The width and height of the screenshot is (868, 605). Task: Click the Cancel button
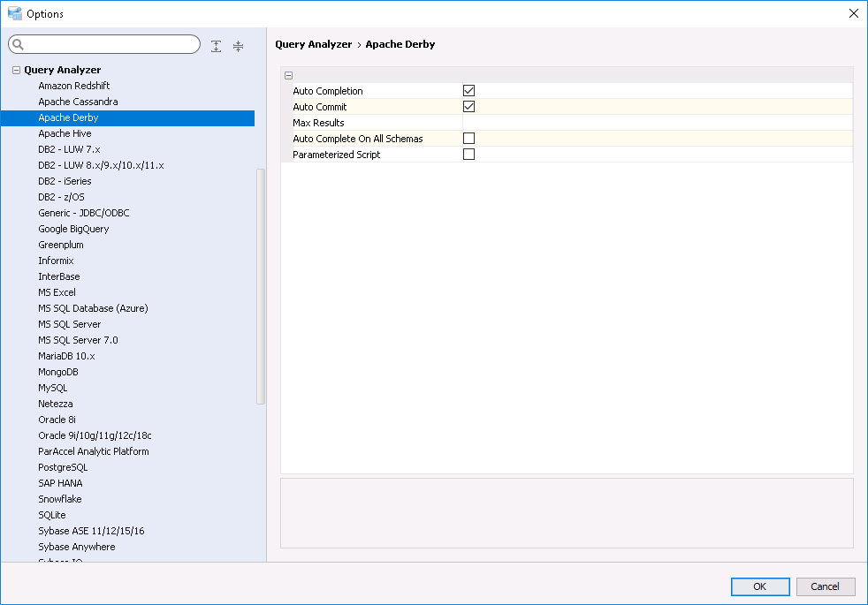825,586
